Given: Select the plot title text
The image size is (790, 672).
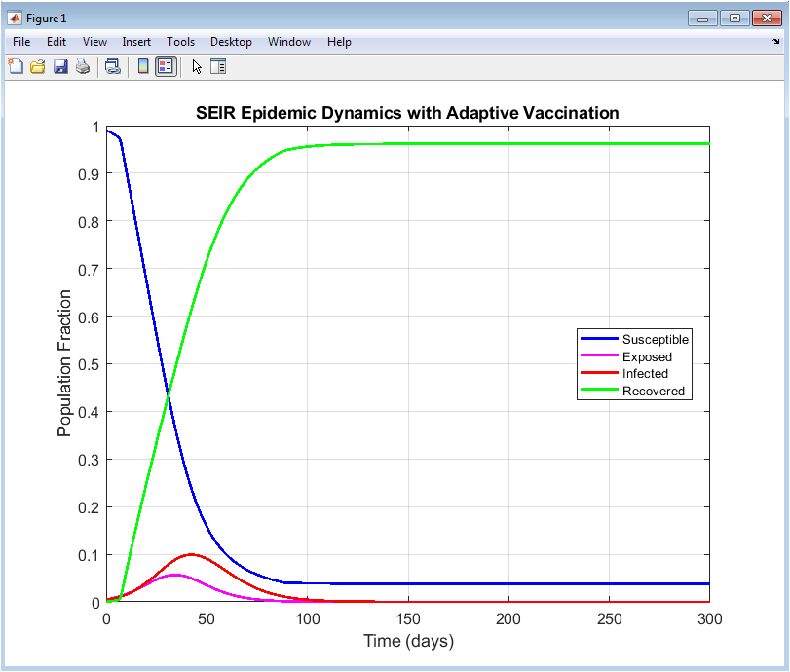Looking at the screenshot, I should tap(407, 113).
